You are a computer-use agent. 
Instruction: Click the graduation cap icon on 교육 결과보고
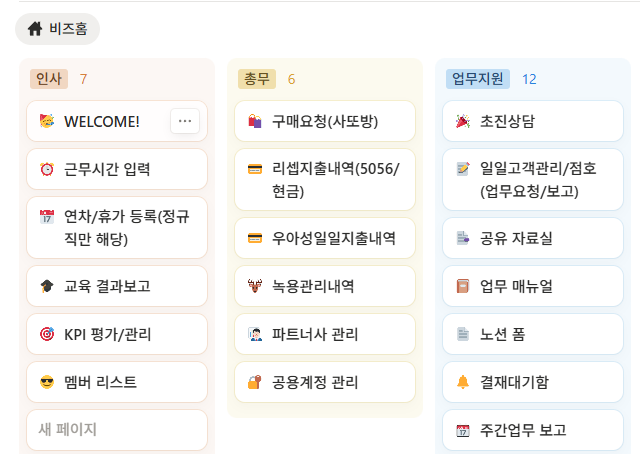[x=47, y=286]
